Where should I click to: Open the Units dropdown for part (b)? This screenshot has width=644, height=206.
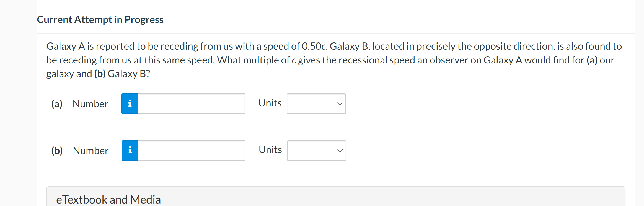tap(316, 150)
